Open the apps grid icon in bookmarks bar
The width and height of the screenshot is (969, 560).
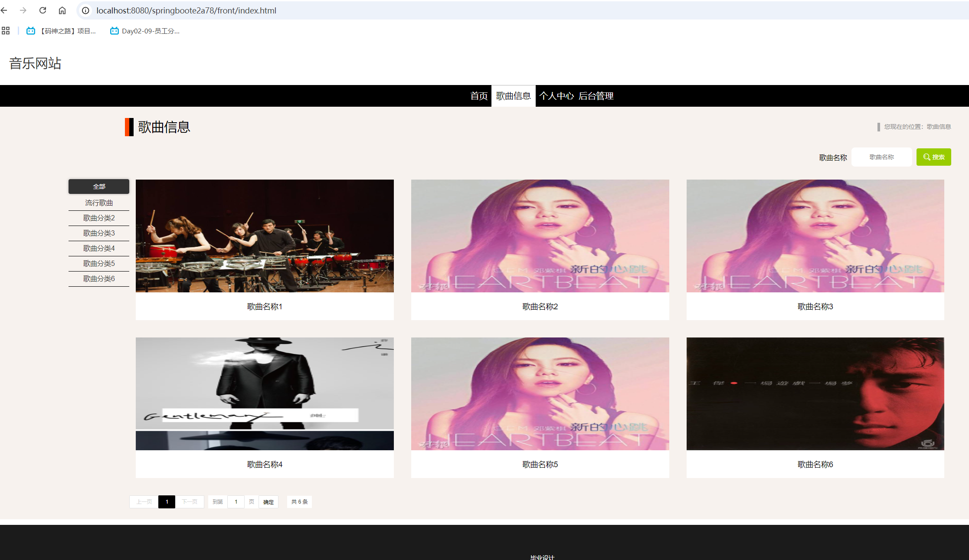pyautogui.click(x=6, y=31)
